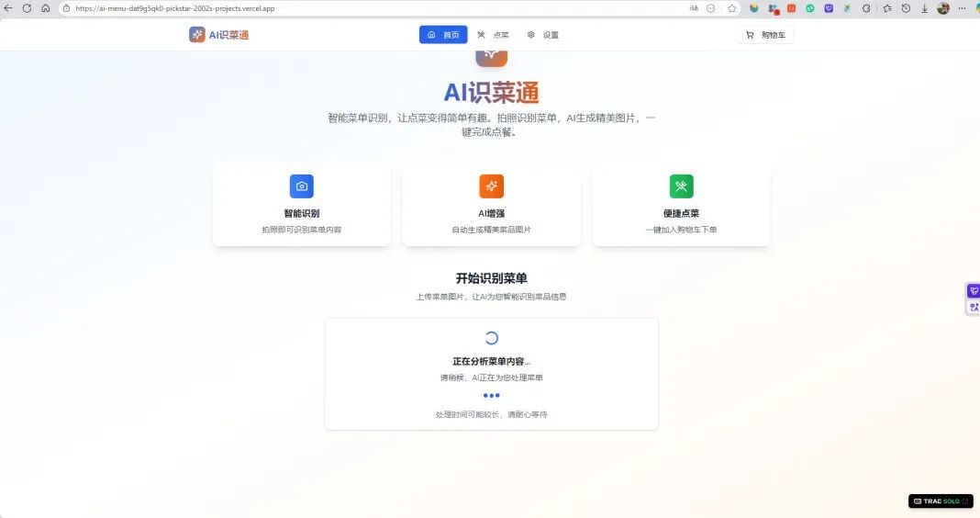Click the large AI识菜通 page title
Viewport: 980px width, 518px height.
pos(491,93)
